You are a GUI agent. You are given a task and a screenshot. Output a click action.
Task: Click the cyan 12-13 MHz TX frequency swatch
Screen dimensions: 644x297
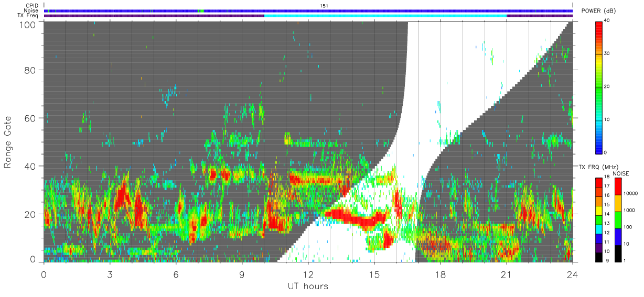click(x=598, y=228)
